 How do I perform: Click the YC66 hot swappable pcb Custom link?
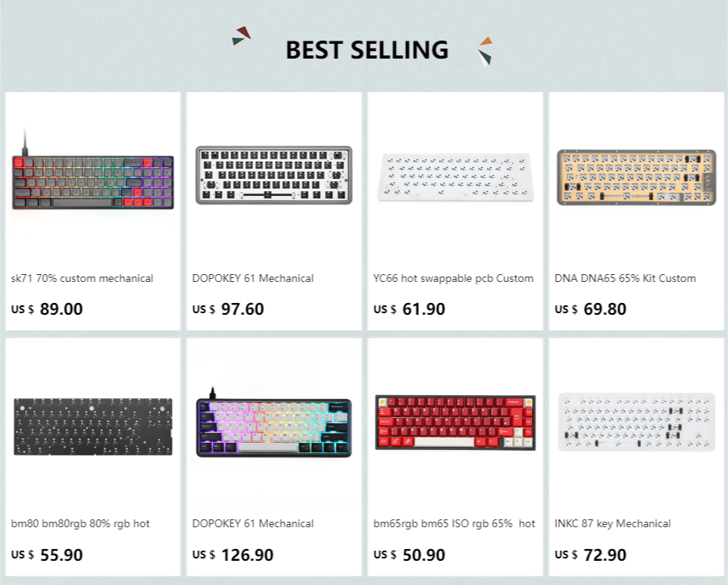click(x=453, y=278)
